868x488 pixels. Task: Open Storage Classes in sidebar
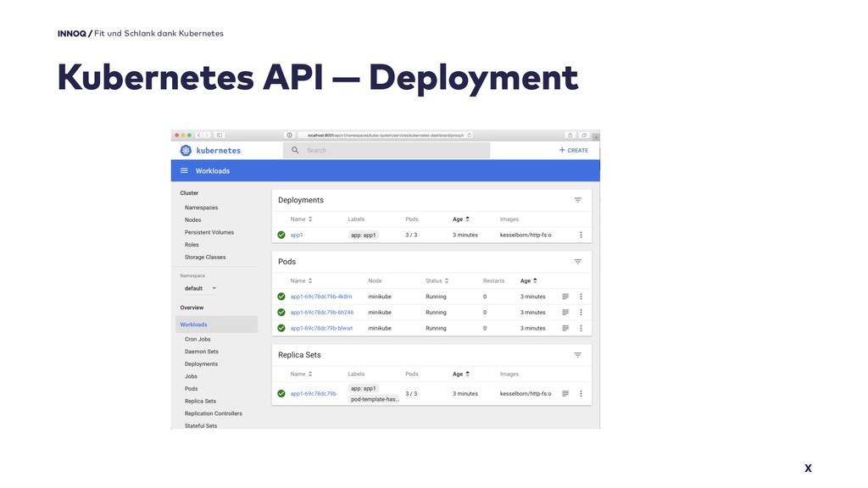pos(205,258)
